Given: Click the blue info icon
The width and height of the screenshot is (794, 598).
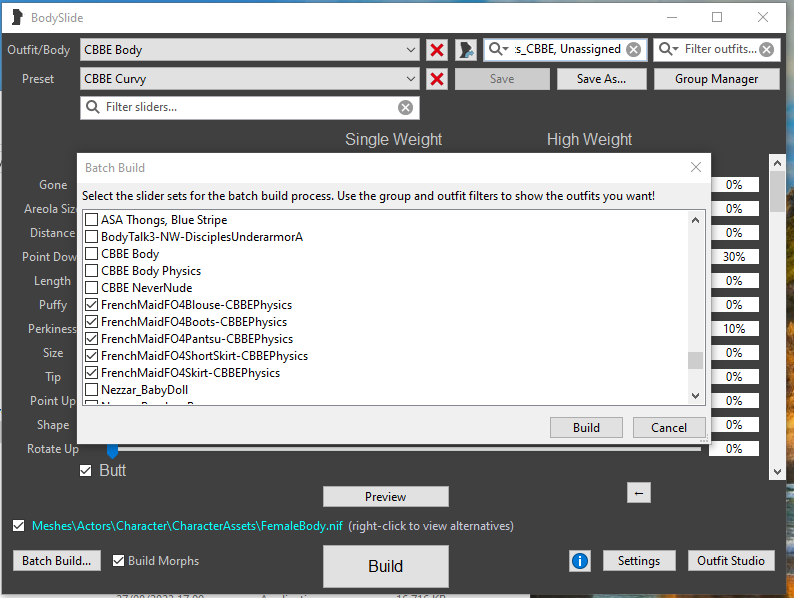Looking at the screenshot, I should [x=580, y=561].
